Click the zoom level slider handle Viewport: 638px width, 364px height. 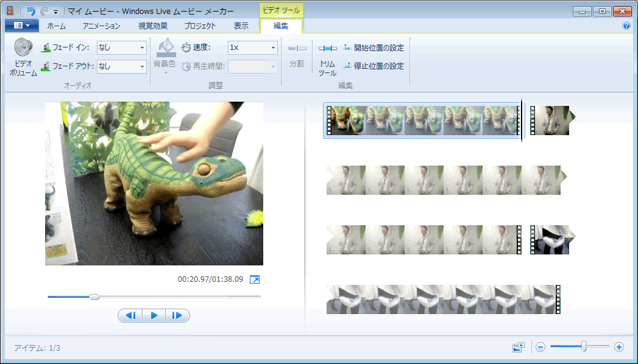(x=584, y=346)
